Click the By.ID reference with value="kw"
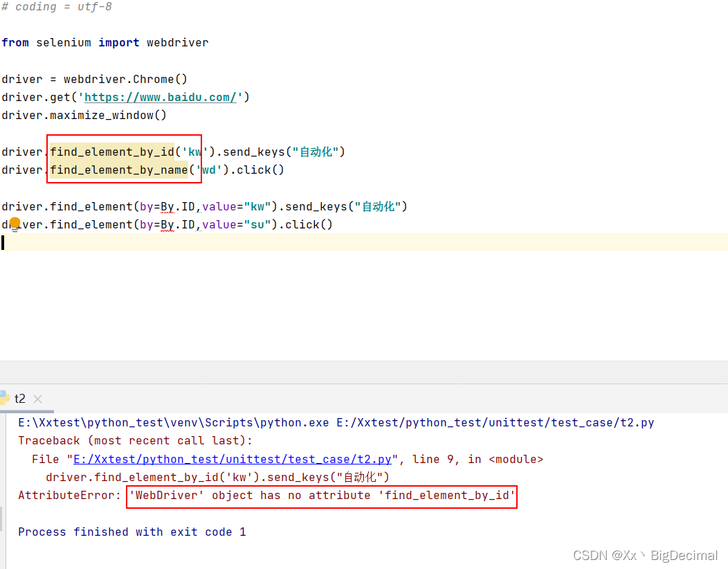 [168, 206]
